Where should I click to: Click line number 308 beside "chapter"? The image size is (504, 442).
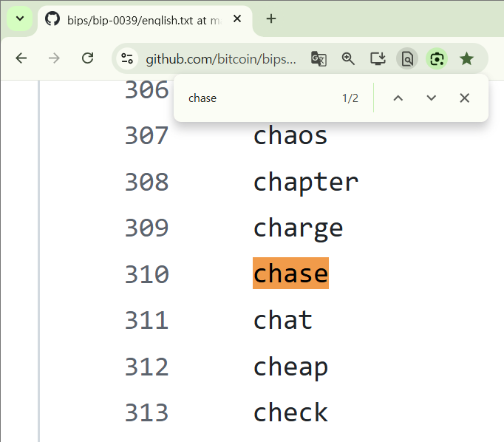146,182
